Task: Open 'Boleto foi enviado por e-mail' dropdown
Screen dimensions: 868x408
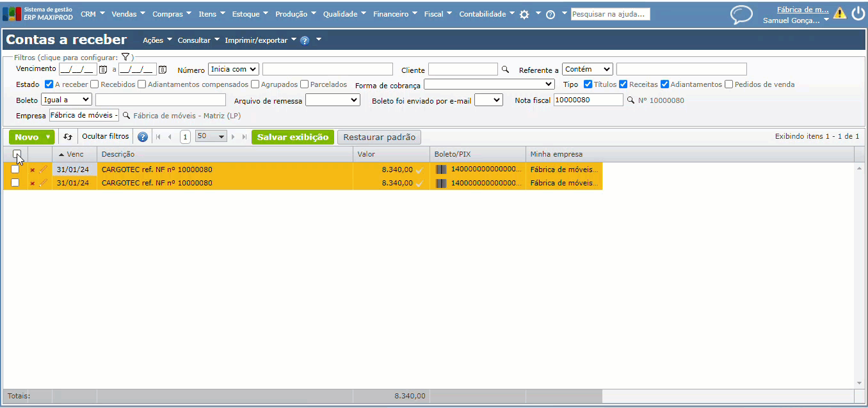Action: coord(489,100)
